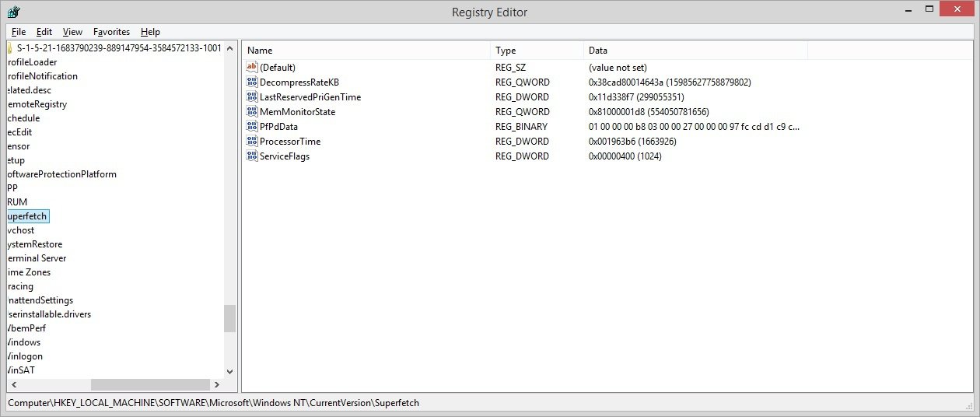
Task: Select the SecEdit key
Action: 19,132
